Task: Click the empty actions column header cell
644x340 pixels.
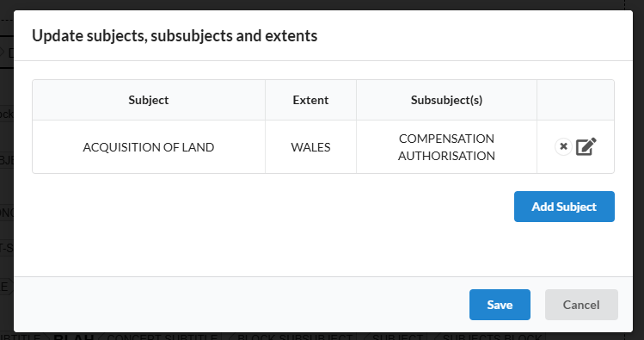Action: click(575, 100)
